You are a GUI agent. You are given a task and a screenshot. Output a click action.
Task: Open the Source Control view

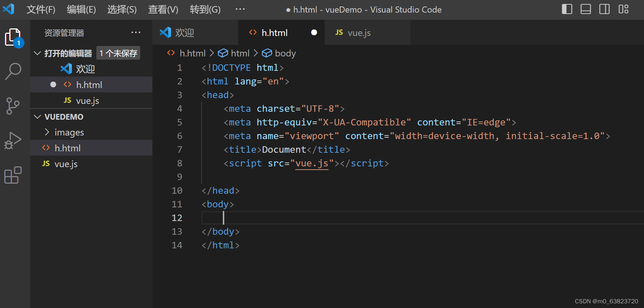(x=13, y=106)
